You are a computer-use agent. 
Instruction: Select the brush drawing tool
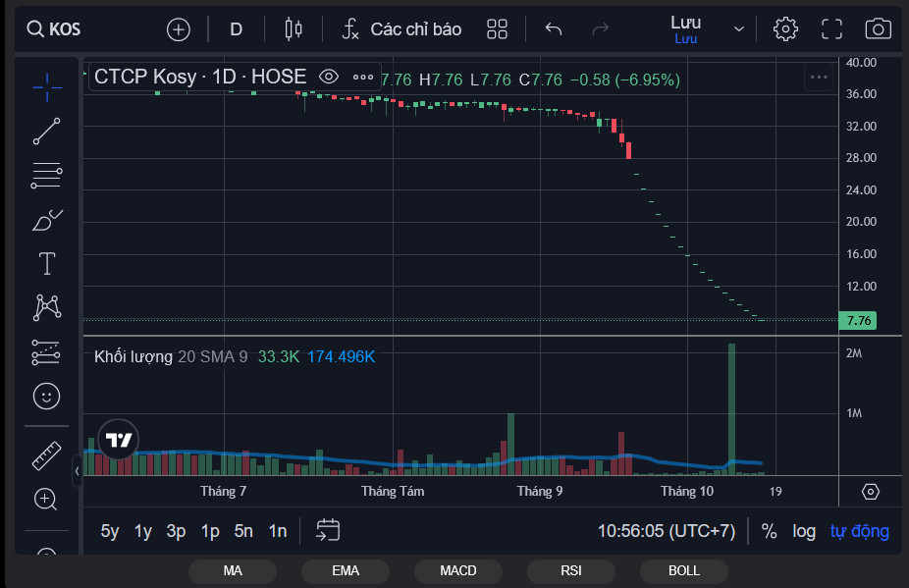pyautogui.click(x=47, y=220)
